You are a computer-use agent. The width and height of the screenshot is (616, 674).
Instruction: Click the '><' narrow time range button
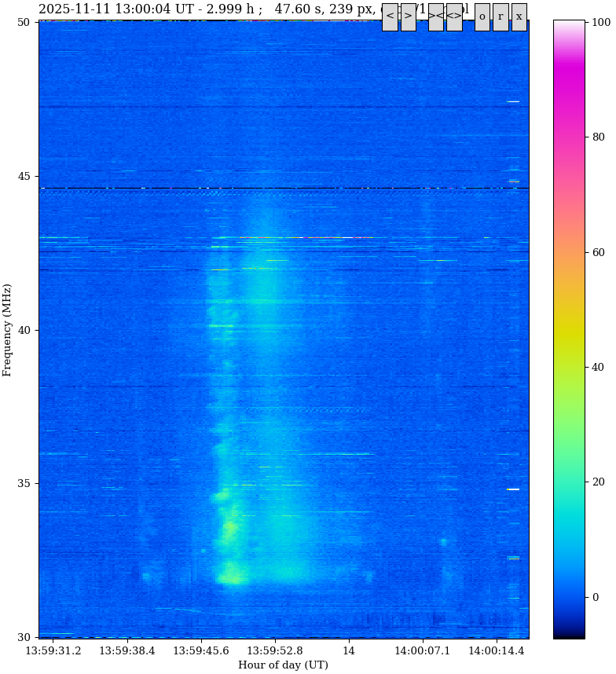pyautogui.click(x=435, y=16)
